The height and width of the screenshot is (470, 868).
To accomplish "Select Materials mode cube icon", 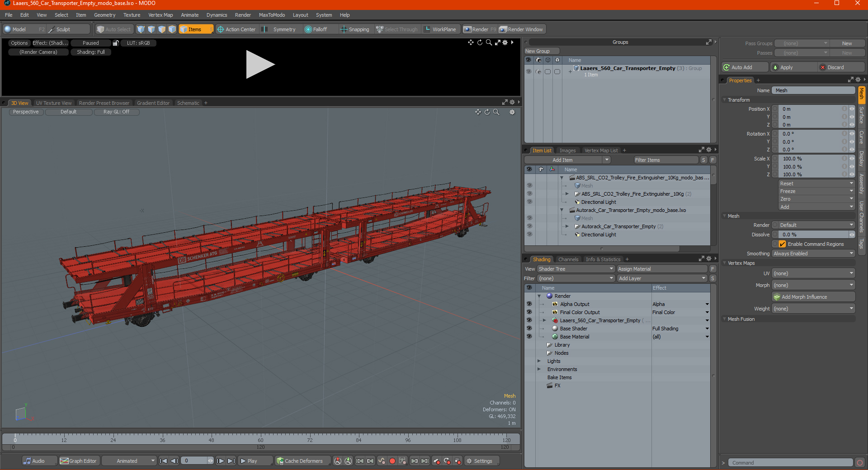I will (172, 29).
